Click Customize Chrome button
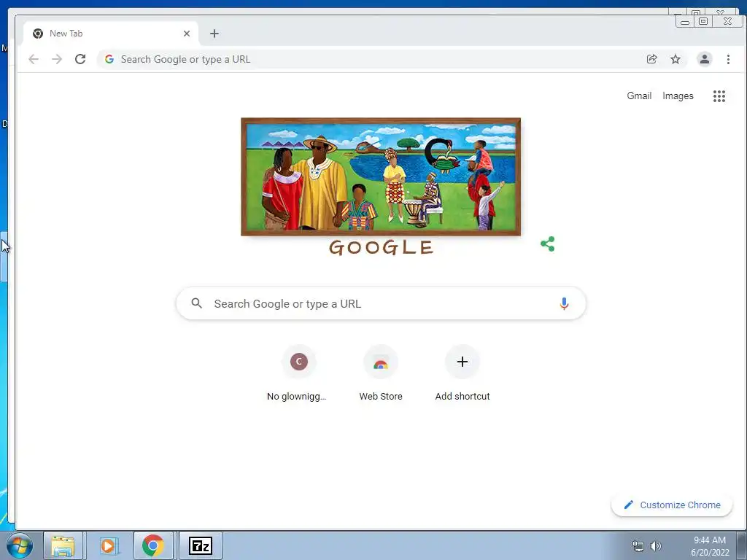This screenshot has height=560, width=747. [x=672, y=505]
